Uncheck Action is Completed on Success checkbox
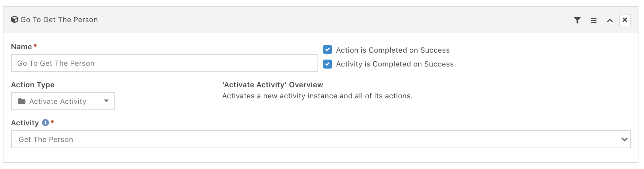Screen dimensions: 644x169 click(328, 50)
